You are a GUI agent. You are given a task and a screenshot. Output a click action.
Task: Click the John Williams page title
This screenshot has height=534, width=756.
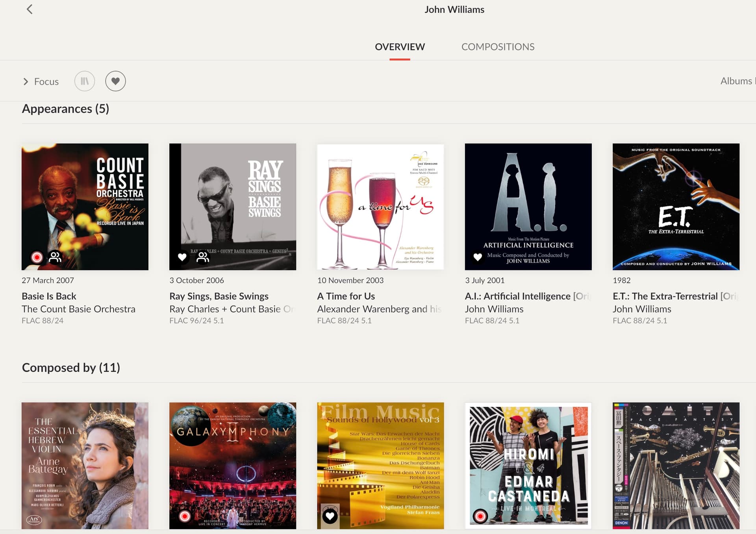pyautogui.click(x=454, y=9)
